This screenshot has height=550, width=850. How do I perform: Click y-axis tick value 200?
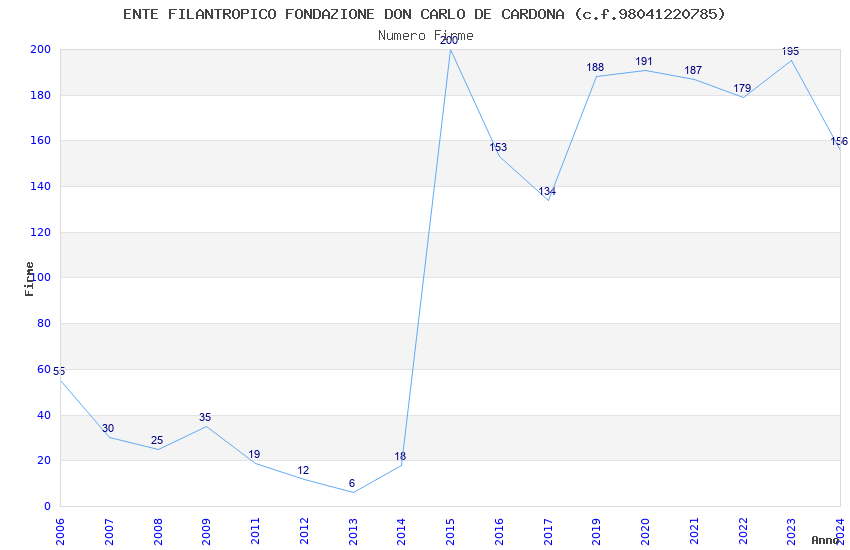(x=41, y=49)
